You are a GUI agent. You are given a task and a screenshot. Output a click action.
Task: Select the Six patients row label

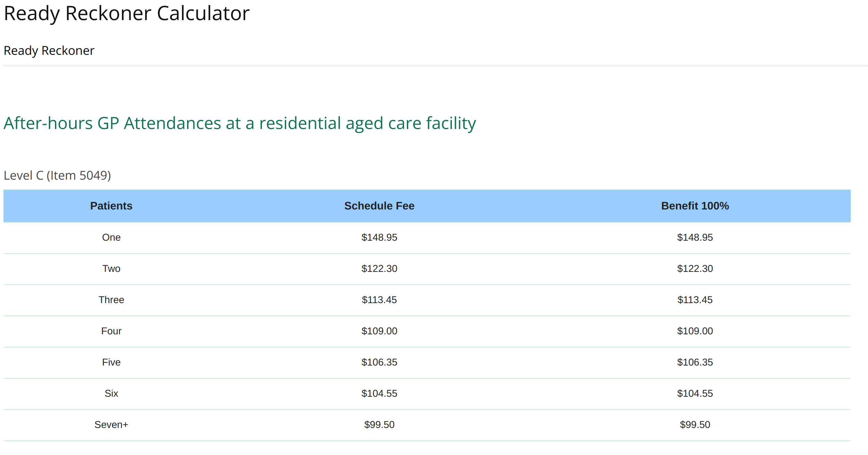[x=111, y=394]
